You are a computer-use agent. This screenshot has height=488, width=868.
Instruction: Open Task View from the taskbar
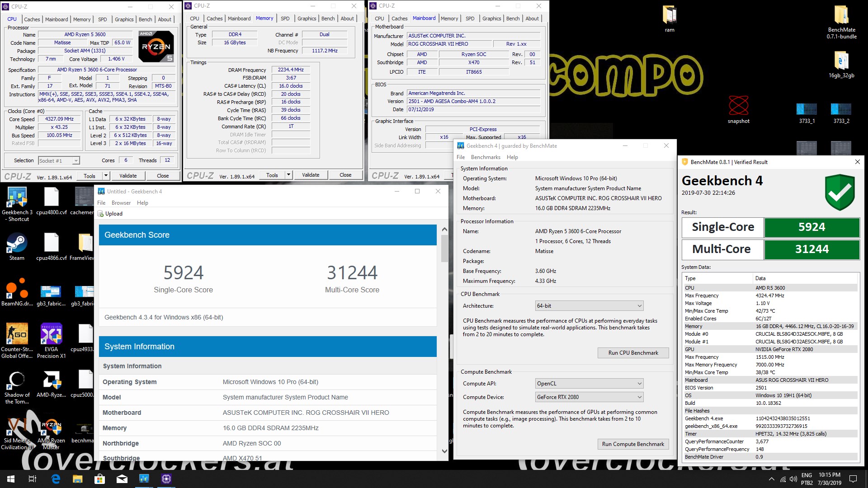pos(33,479)
